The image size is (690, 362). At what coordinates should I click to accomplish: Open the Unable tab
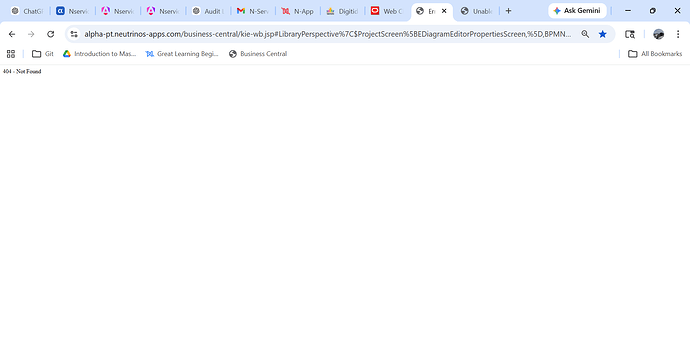coord(477,11)
